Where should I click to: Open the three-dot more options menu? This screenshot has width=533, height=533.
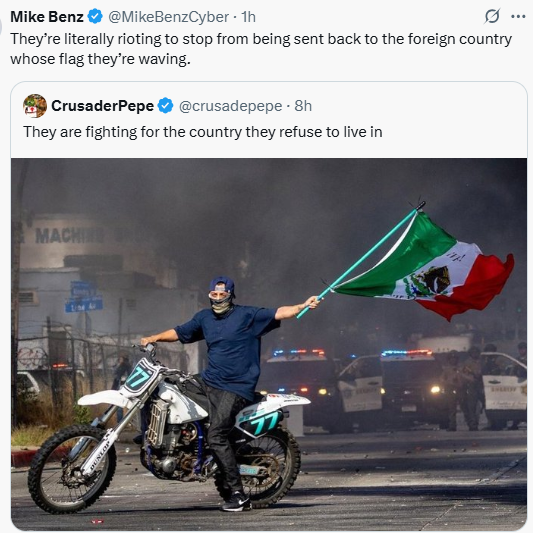[x=518, y=17]
